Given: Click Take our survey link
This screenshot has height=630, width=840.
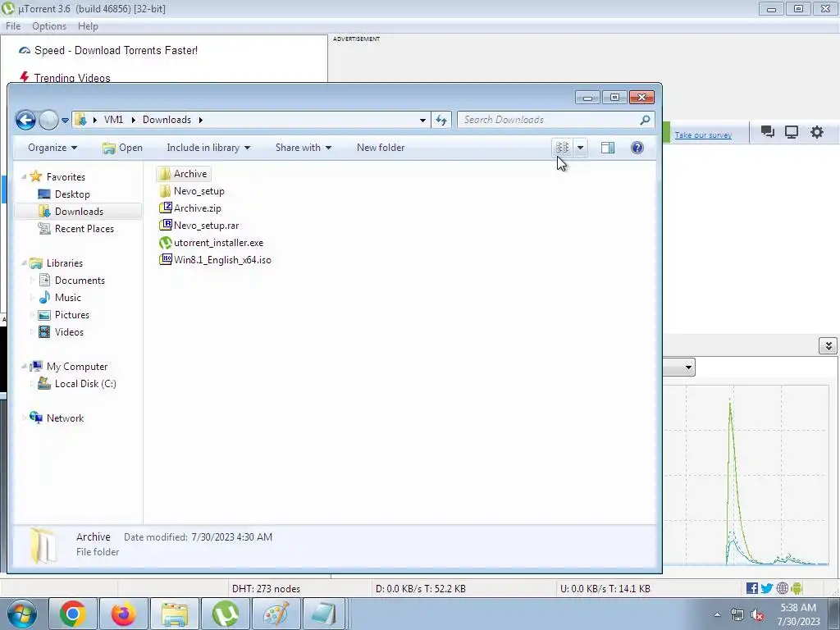Looking at the screenshot, I should [703, 135].
